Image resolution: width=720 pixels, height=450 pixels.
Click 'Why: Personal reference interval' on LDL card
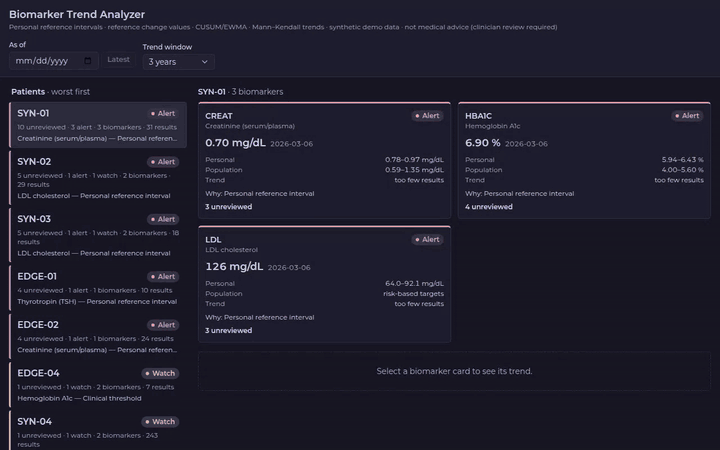(x=260, y=317)
